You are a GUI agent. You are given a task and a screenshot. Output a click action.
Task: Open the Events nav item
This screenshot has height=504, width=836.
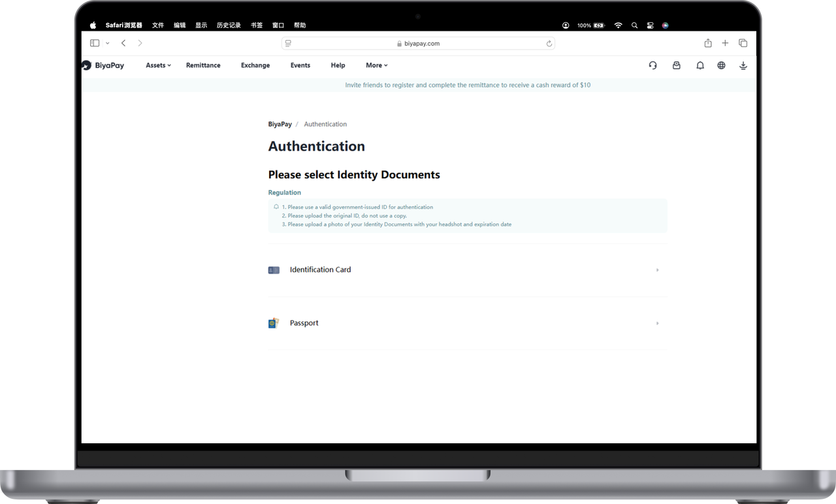[300, 65]
